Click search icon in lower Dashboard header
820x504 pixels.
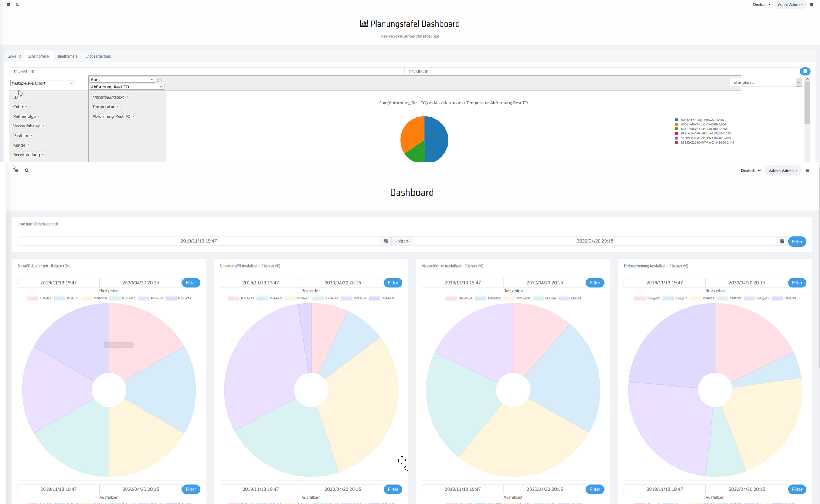pos(27,171)
